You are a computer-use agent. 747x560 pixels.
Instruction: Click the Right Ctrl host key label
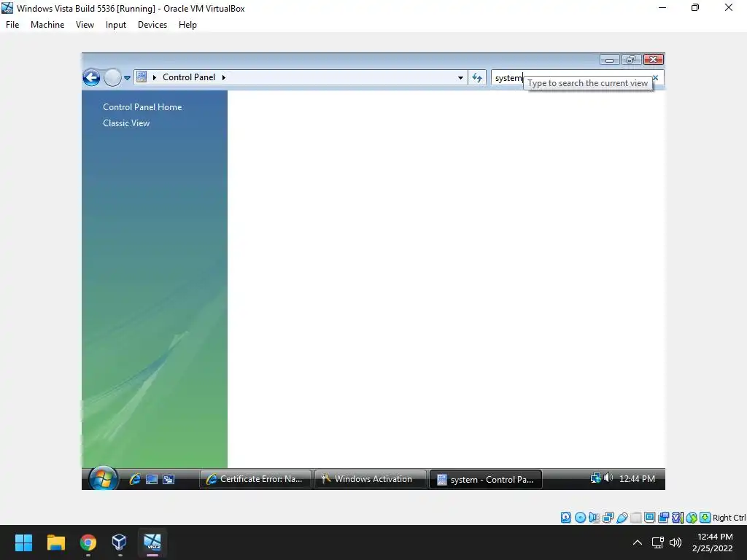click(729, 518)
